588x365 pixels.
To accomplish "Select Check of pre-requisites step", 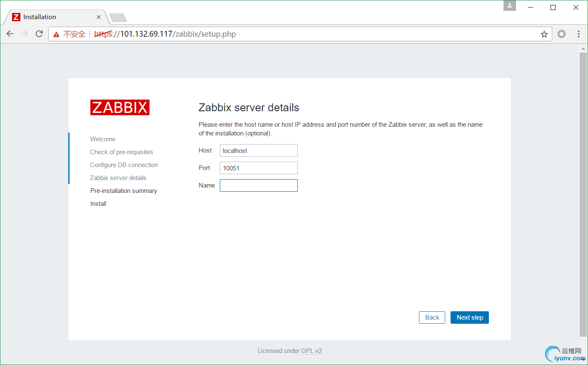I will pos(122,152).
